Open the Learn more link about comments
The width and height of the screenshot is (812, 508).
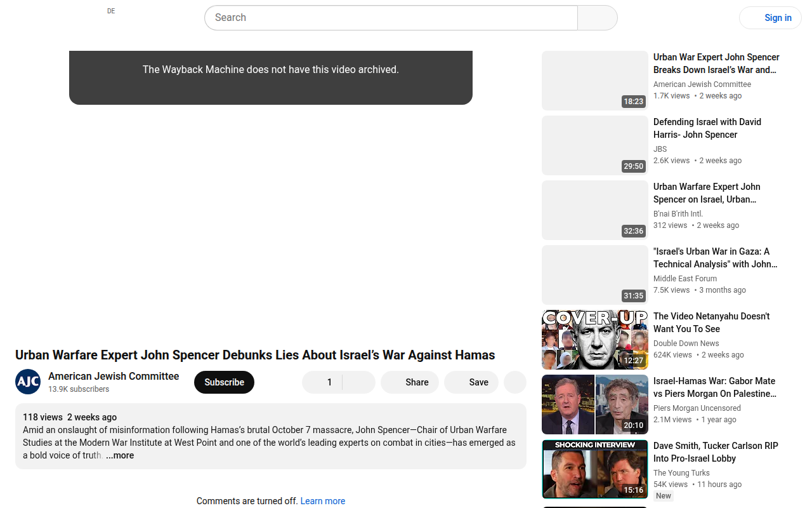(323, 501)
